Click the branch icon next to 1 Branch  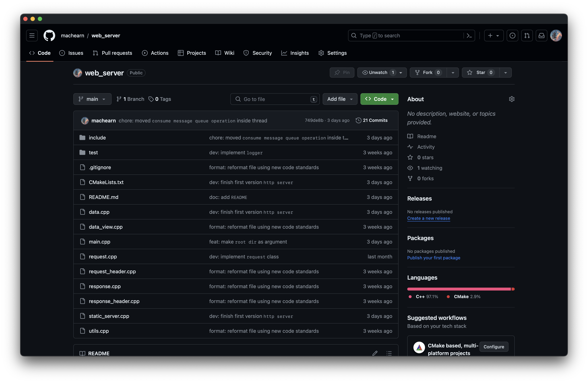[119, 99]
